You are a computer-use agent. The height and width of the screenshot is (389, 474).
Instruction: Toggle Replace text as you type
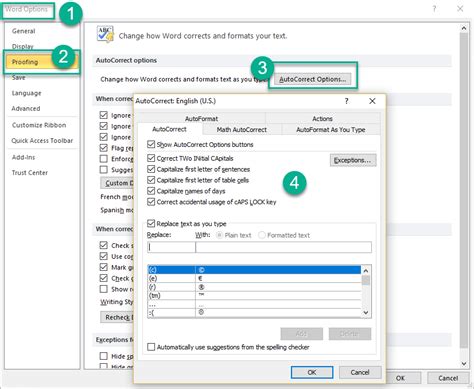(x=151, y=223)
